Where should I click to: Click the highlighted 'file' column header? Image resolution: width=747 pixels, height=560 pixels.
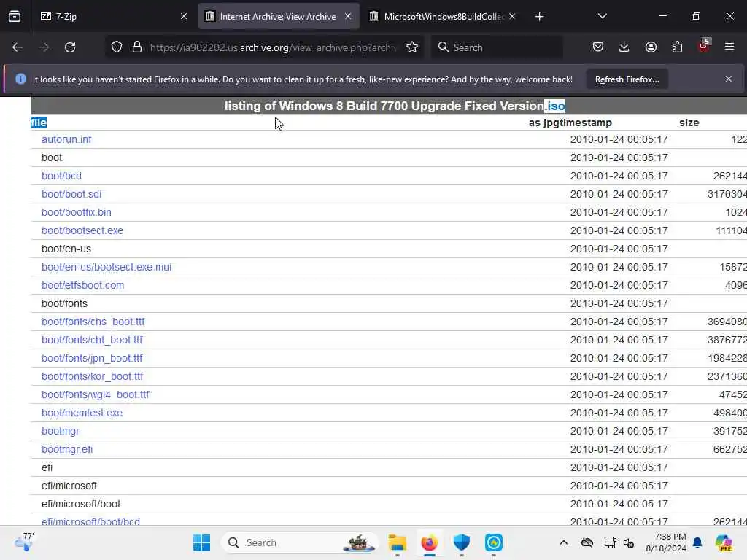[x=39, y=122]
